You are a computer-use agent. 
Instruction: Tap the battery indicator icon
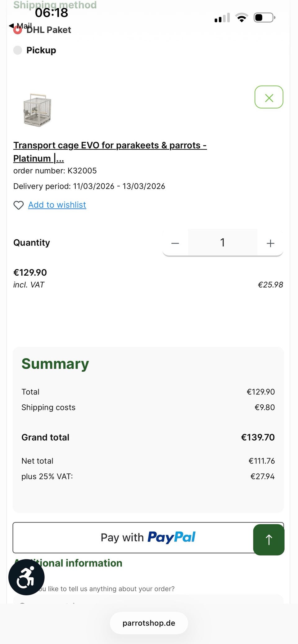tap(264, 18)
